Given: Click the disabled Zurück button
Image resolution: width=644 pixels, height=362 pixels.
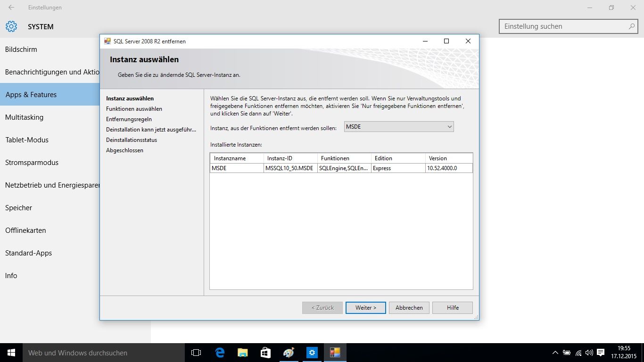Looking at the screenshot, I should pos(322,308).
